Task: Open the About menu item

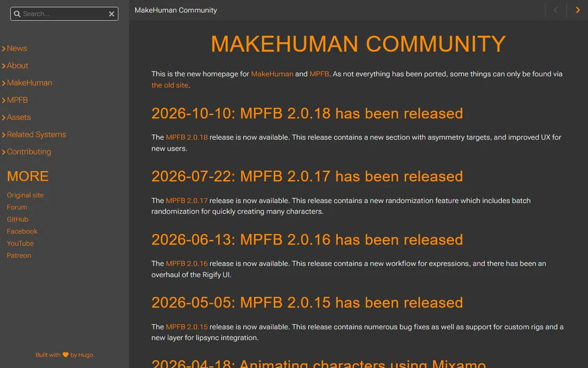Action: [17, 66]
